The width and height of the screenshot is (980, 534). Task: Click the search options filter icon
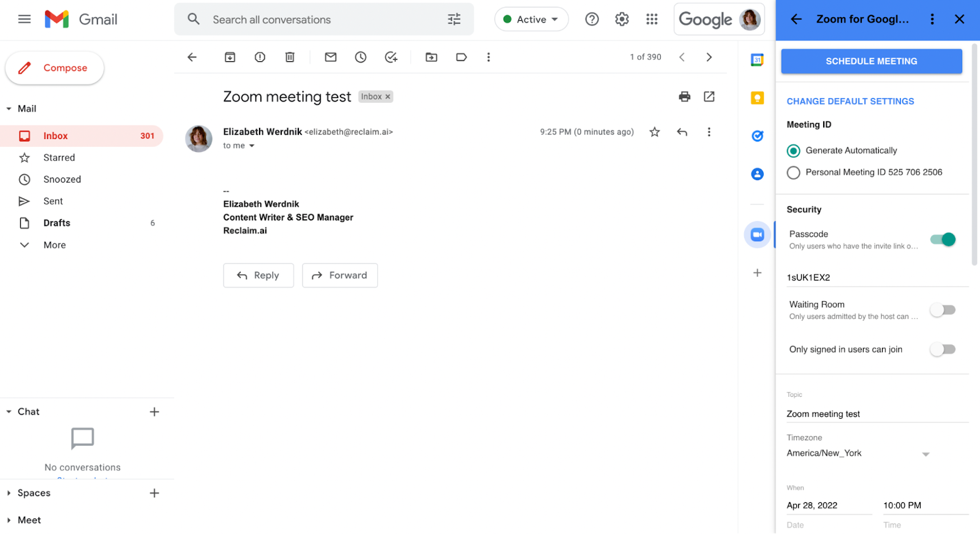click(x=454, y=20)
